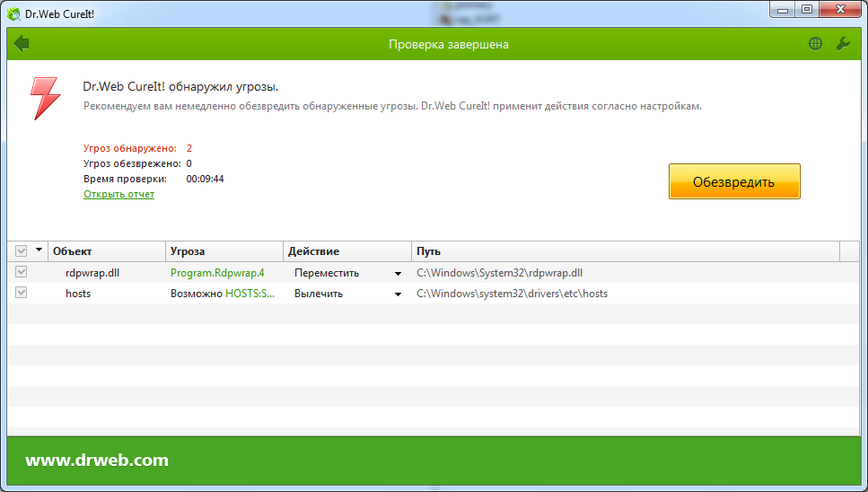Click the Вылечить action text
This screenshot has width=868, height=492.
[319, 294]
